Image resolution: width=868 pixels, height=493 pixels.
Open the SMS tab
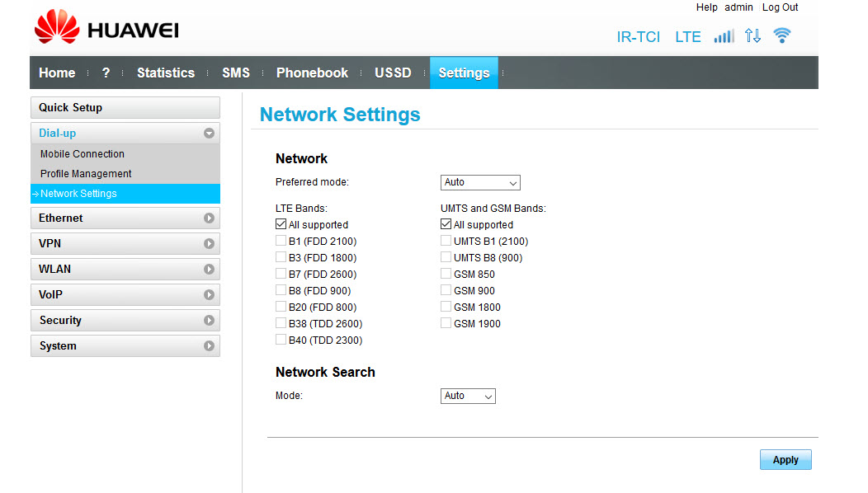tap(235, 73)
